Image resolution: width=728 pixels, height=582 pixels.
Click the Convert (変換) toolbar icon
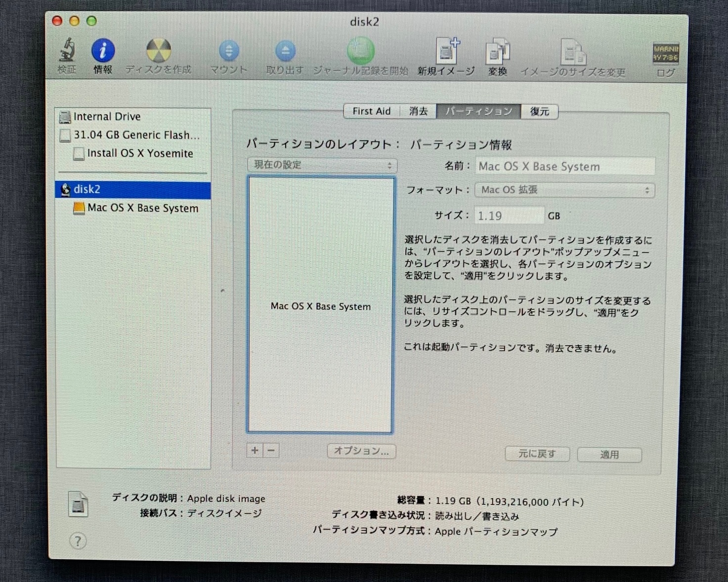498,51
